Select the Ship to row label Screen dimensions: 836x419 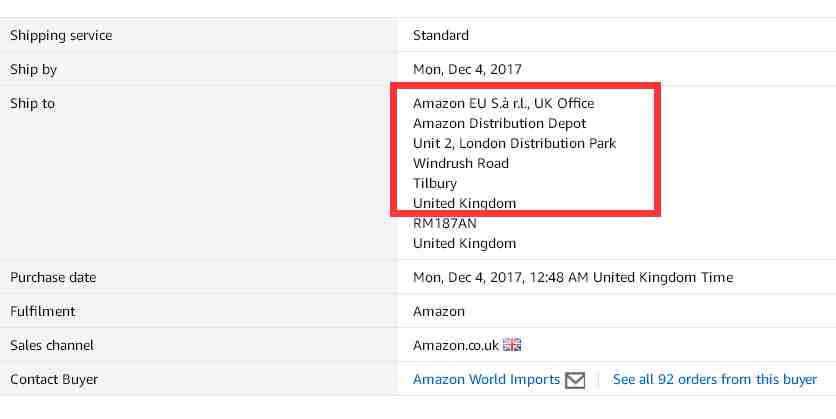tap(32, 103)
